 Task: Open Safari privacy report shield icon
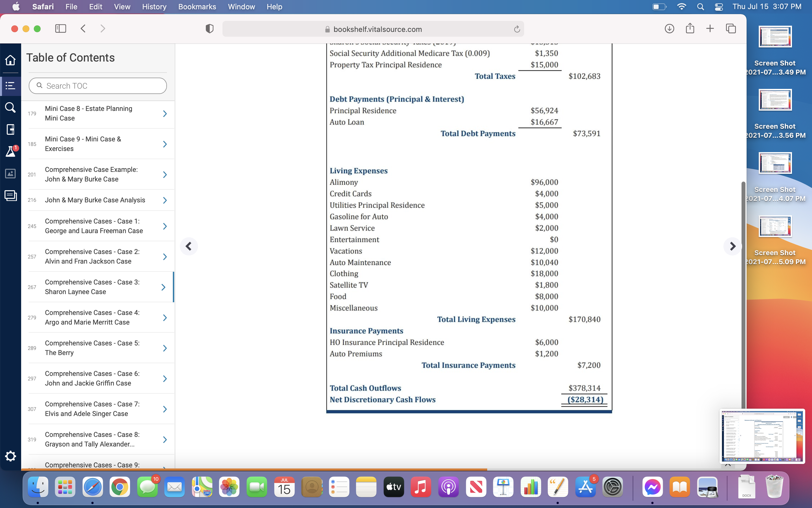(209, 29)
